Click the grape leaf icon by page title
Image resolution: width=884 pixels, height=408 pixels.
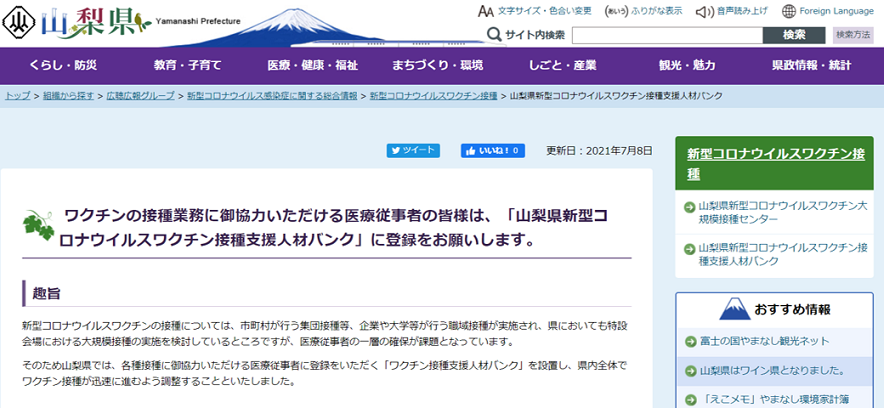click(x=38, y=225)
